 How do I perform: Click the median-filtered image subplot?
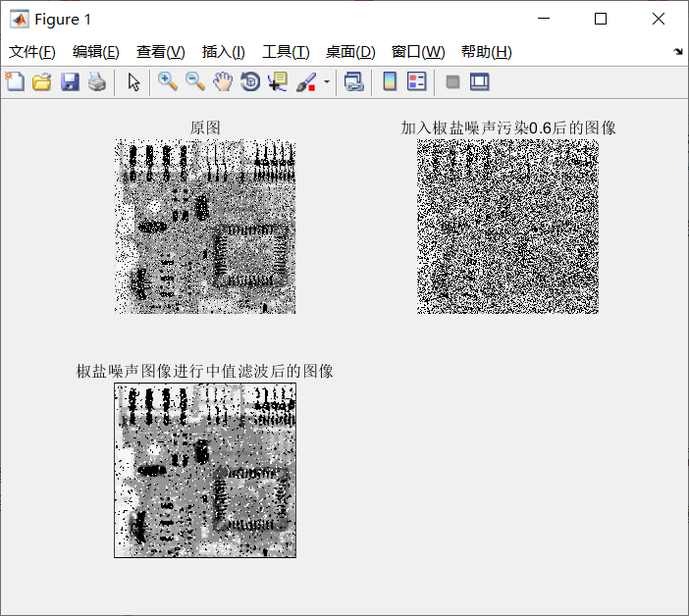[x=205, y=470]
